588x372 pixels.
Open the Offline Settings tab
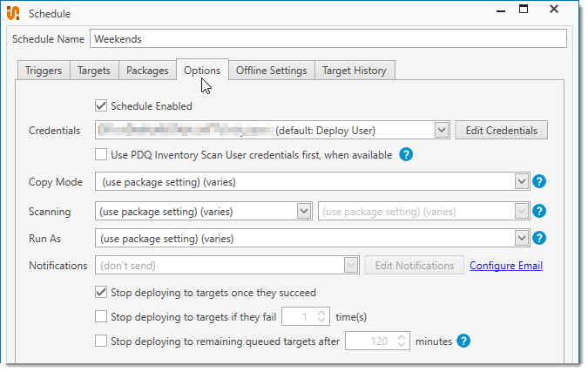[271, 71]
